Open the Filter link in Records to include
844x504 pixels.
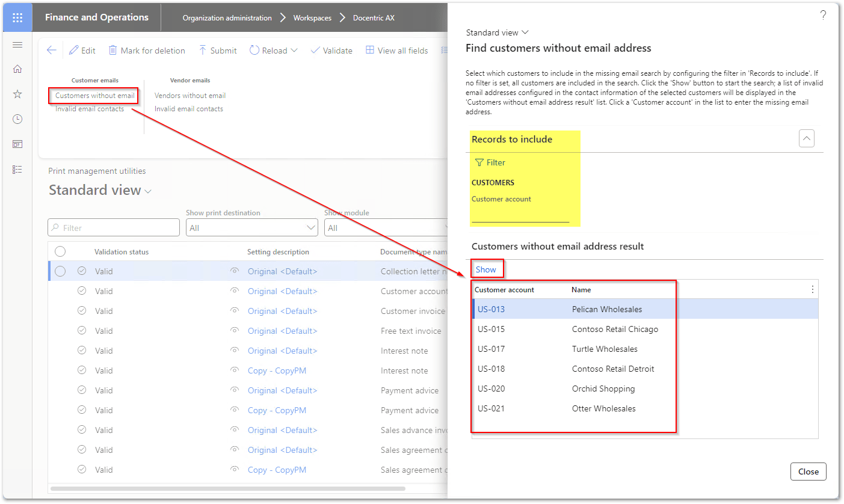coord(490,162)
